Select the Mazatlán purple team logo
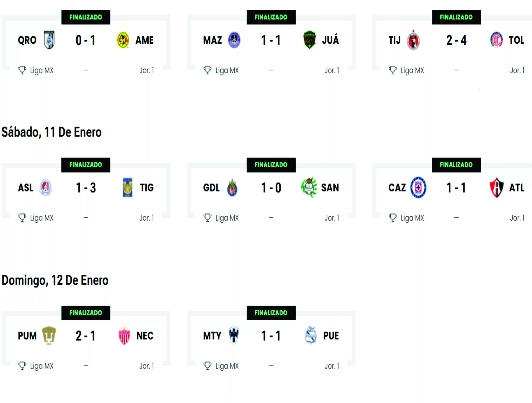This screenshot has width=532, height=403. pyautogui.click(x=234, y=40)
